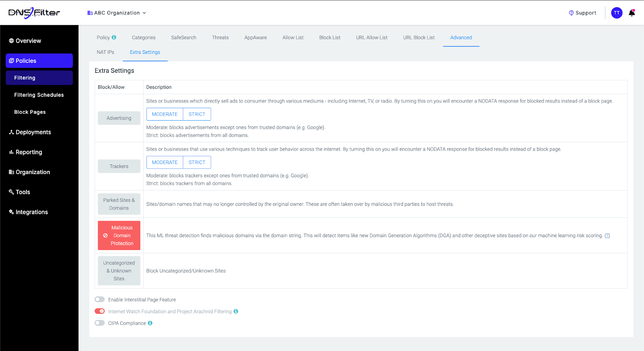Click the notification bell icon
This screenshot has width=644, height=351.
(632, 13)
